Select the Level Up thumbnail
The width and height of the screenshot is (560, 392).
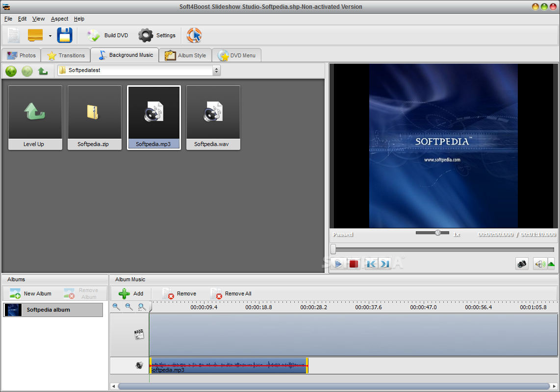tap(35, 118)
